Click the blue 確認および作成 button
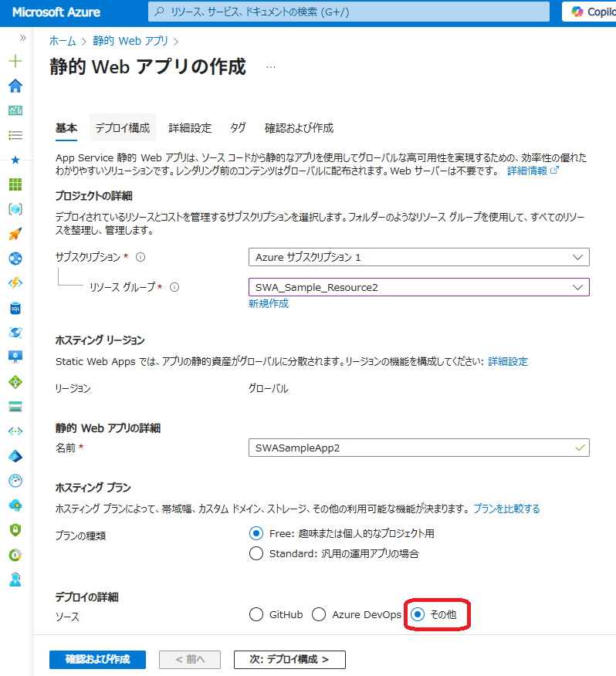This screenshot has width=616, height=676. [97, 659]
